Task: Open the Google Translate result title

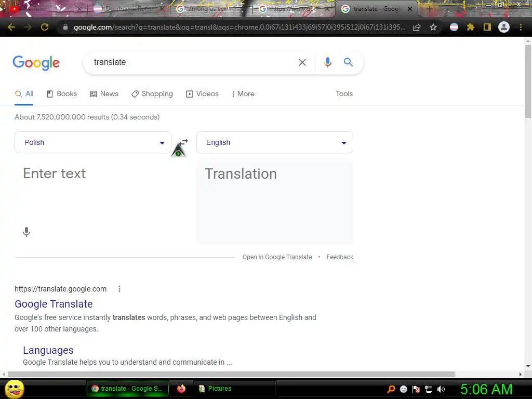Action: click(x=54, y=304)
